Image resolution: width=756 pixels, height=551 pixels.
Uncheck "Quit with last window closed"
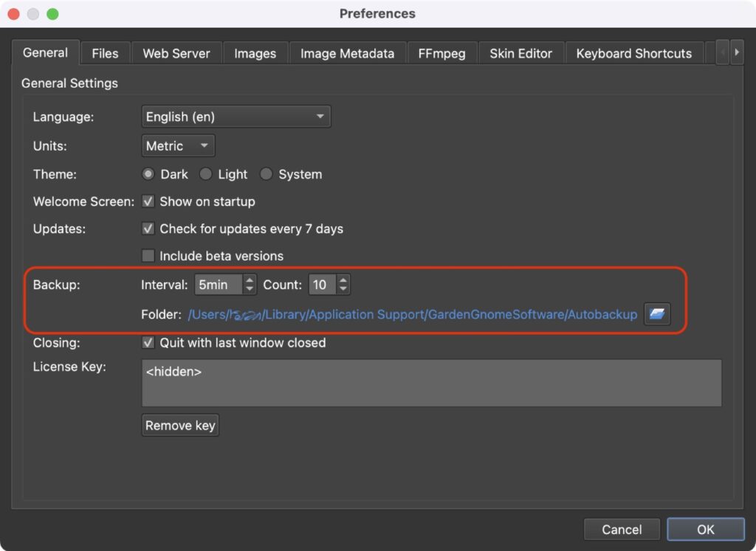pyautogui.click(x=148, y=342)
